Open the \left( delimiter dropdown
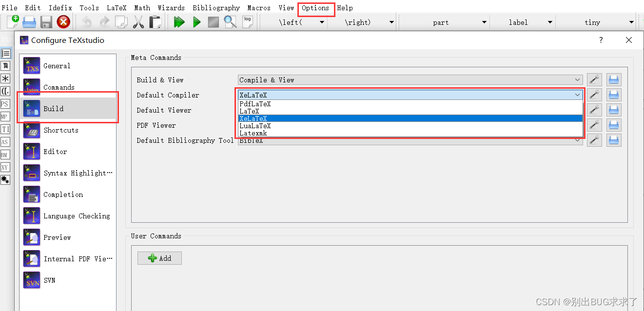This screenshot has height=311, width=644. [294, 22]
